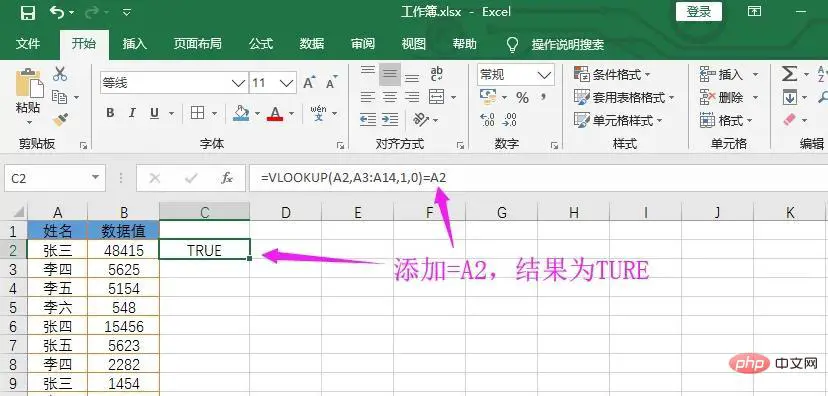Click the red font color swatch
The width and height of the screenshot is (828, 396).
[x=275, y=113]
